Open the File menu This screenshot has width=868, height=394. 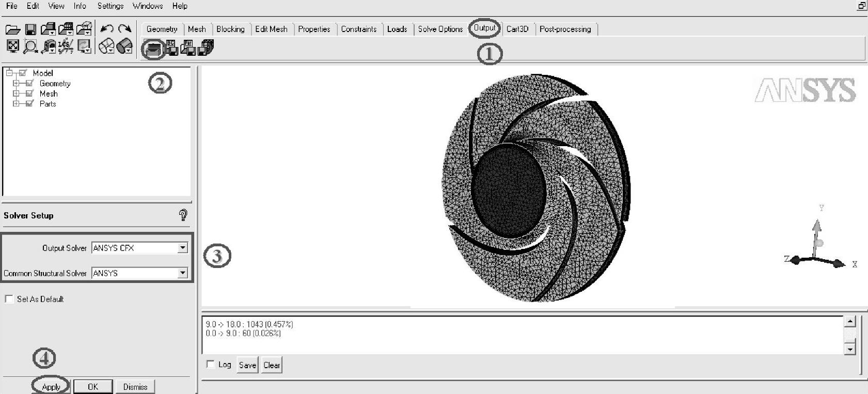(x=11, y=6)
